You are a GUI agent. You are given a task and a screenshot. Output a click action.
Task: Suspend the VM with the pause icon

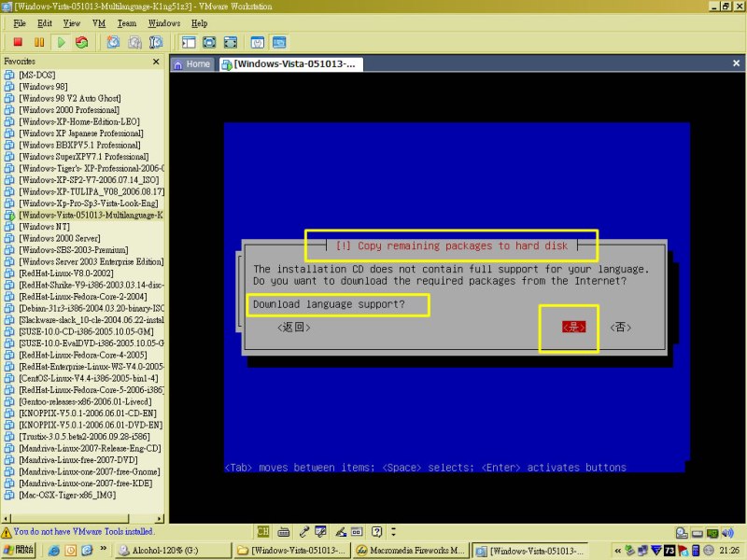pyautogui.click(x=39, y=42)
